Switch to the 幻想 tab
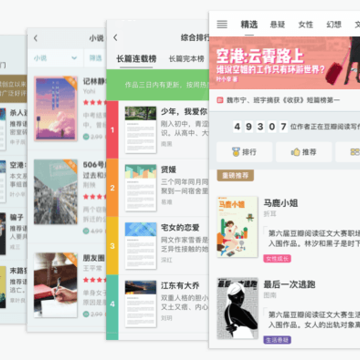The image size is (360, 360). [x=334, y=24]
